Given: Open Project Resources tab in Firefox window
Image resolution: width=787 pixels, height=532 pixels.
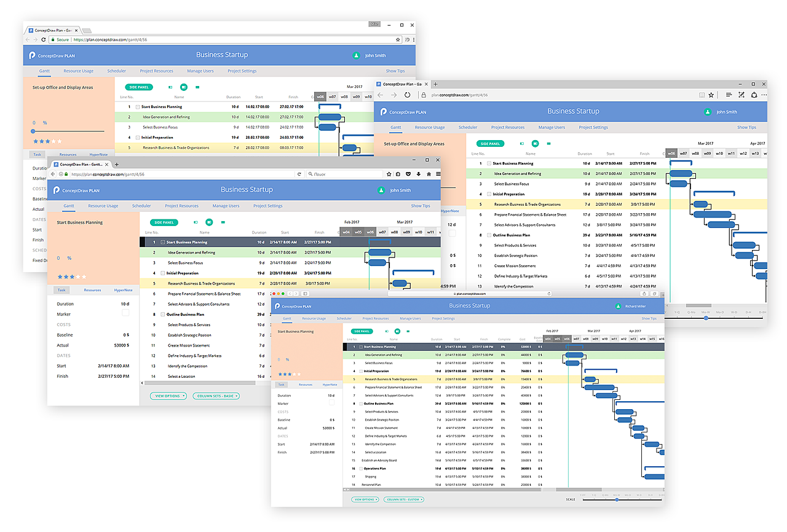Looking at the screenshot, I should pos(181,206).
